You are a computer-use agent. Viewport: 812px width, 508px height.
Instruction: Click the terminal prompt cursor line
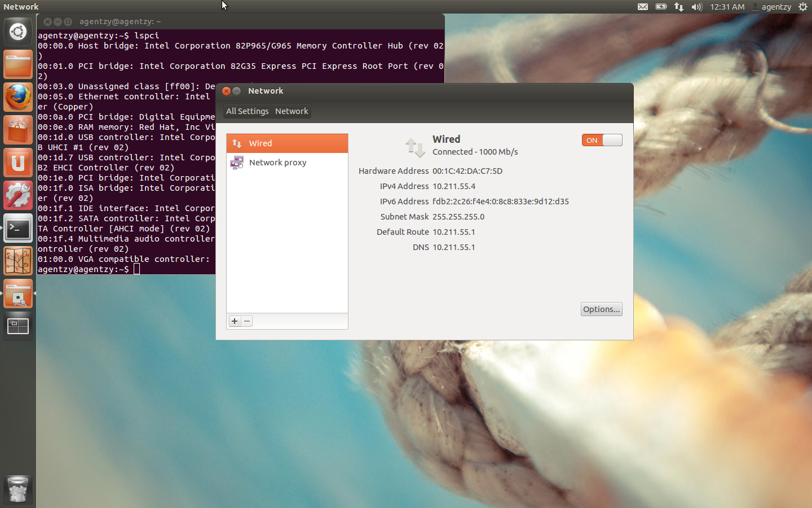89,269
